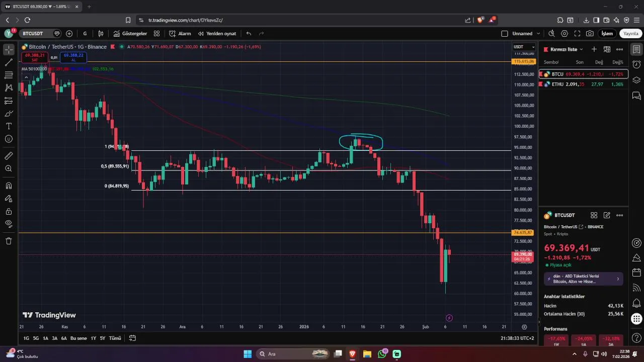Screen dimensions: 644x362
Task: Open the economic calendar sidebar icon
Action: [x=636, y=273]
